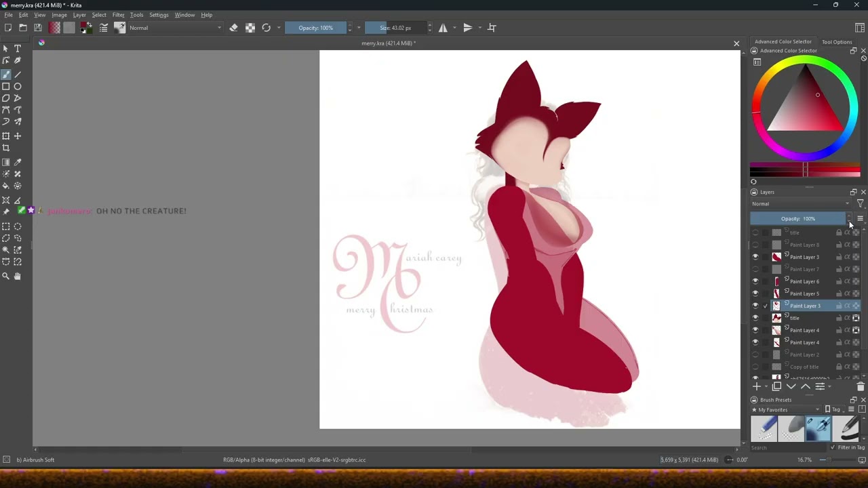
Task: Choose the Gradient tool
Action: (x=6, y=163)
